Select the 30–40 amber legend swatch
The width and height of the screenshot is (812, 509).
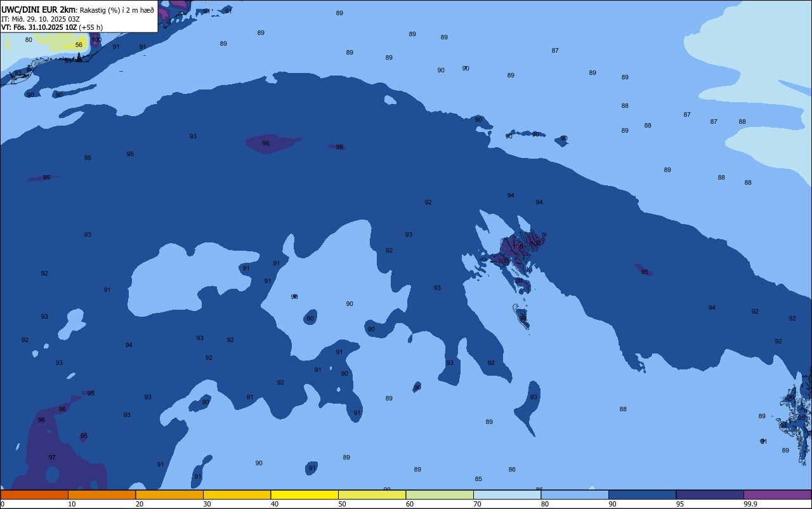pos(237,494)
